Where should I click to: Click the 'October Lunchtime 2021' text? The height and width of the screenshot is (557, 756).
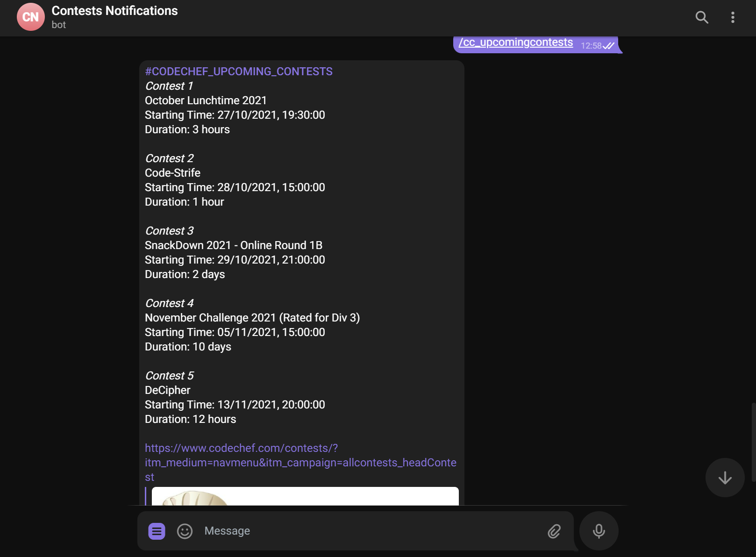206,100
